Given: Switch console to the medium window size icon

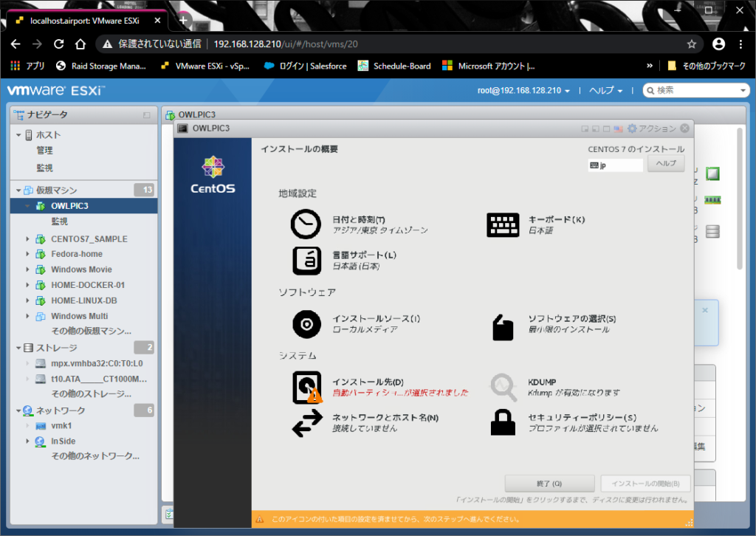Looking at the screenshot, I should (x=596, y=128).
